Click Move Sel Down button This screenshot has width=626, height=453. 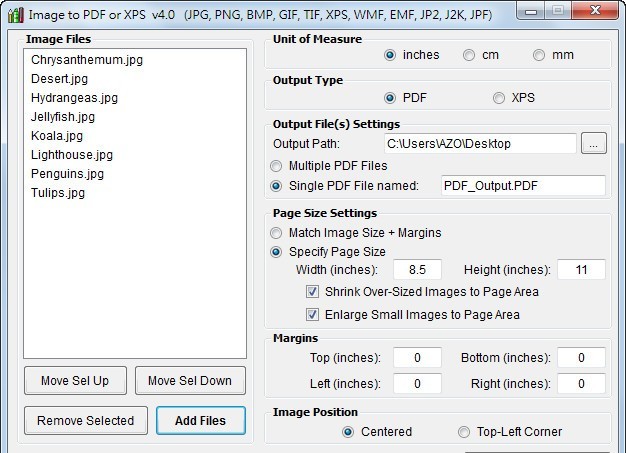(x=190, y=380)
